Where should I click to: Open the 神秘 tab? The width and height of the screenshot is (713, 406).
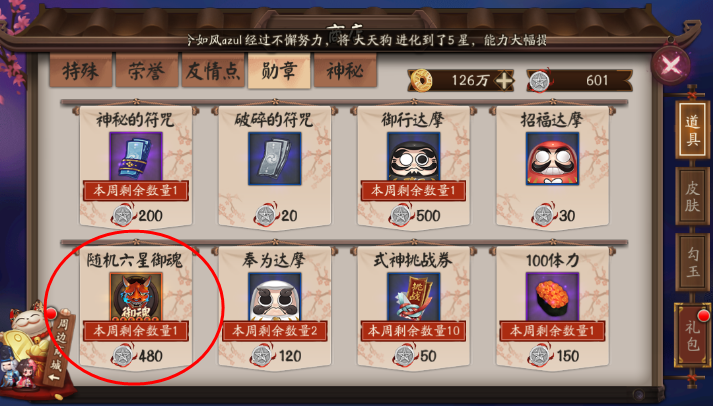345,70
